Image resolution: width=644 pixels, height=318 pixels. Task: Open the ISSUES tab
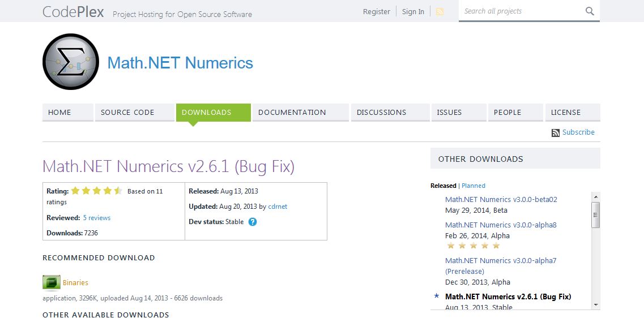459,113
